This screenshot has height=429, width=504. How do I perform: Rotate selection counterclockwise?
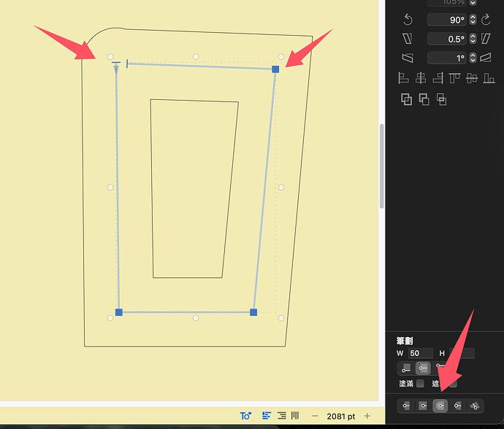pyautogui.click(x=408, y=20)
